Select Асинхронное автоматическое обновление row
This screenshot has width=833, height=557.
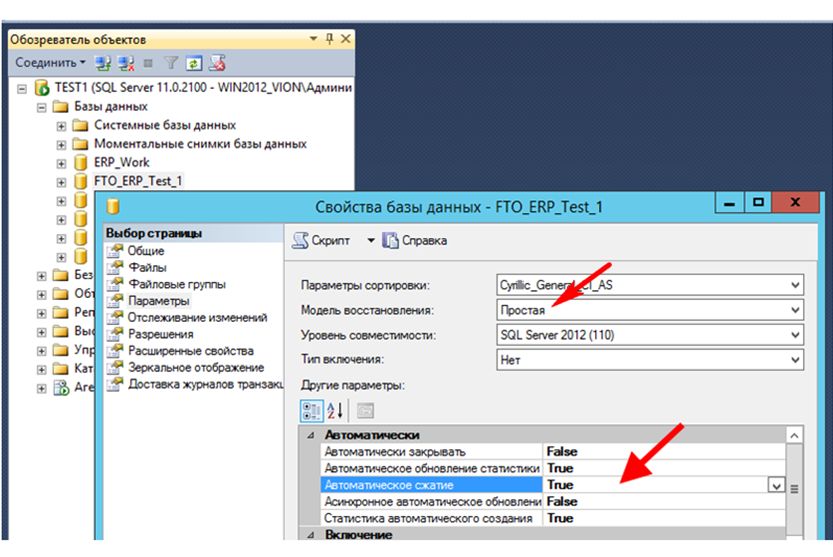point(553,502)
